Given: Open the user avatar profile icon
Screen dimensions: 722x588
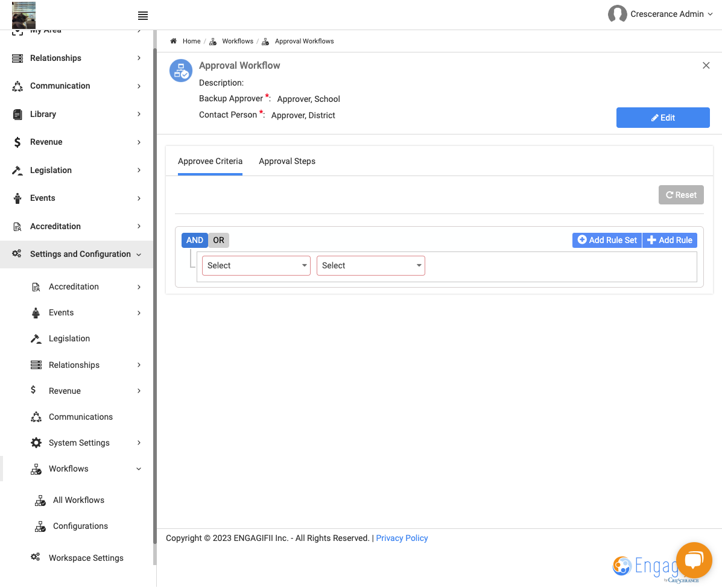Looking at the screenshot, I should click(617, 14).
